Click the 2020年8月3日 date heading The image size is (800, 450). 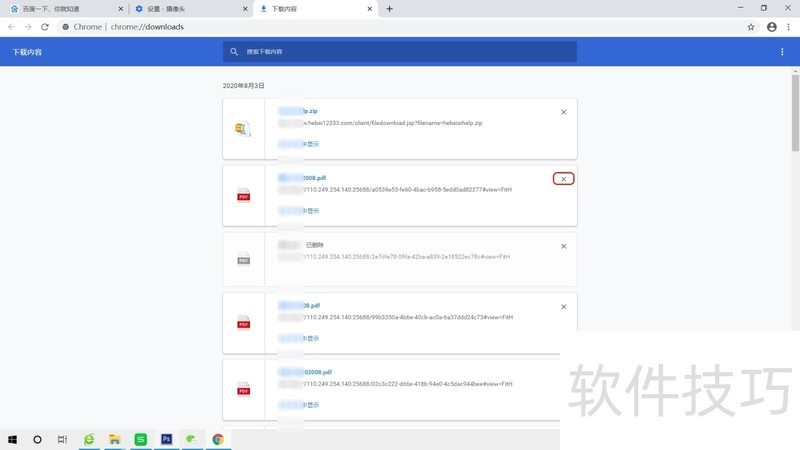pos(243,86)
